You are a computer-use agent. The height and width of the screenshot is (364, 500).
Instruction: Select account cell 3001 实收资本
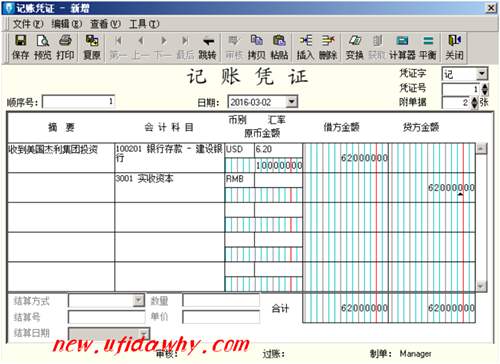pos(170,188)
